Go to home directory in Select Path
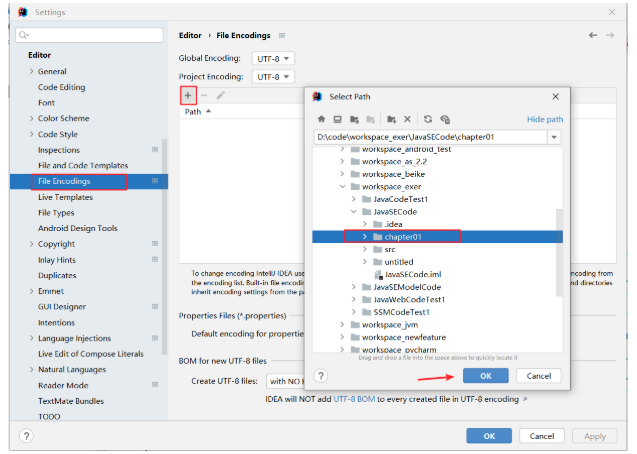 click(x=321, y=119)
